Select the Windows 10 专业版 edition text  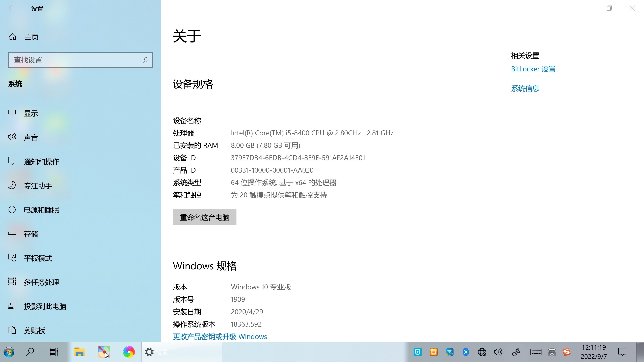click(x=261, y=287)
